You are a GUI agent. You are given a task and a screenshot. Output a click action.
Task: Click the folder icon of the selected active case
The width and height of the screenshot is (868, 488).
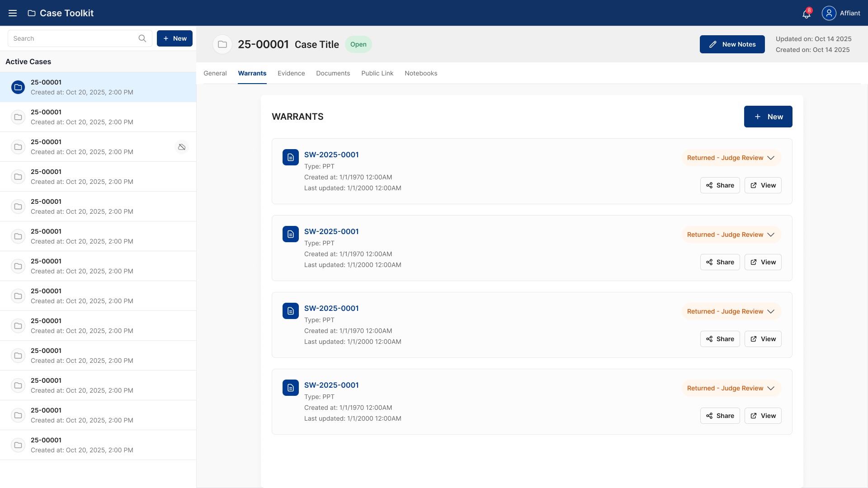pos(18,87)
